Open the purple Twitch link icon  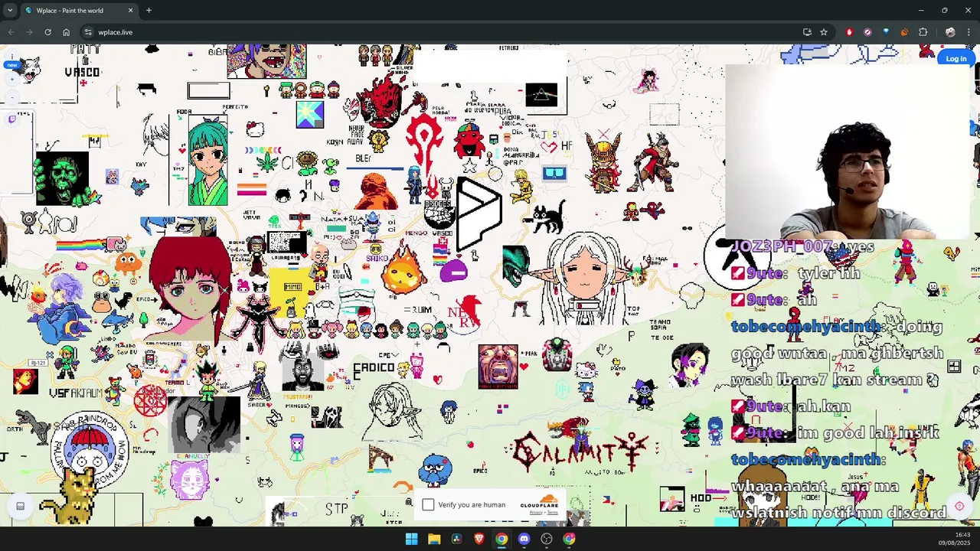click(11, 119)
